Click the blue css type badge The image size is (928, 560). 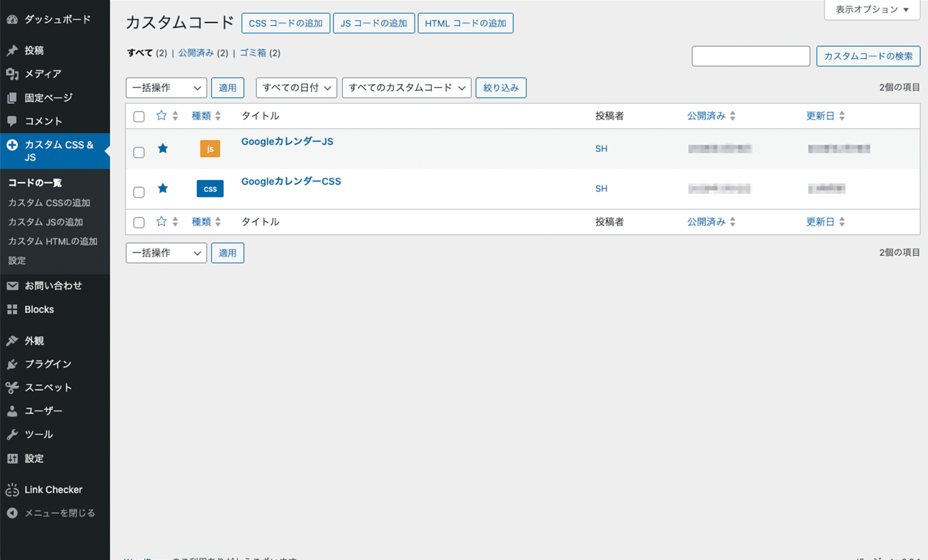(210, 189)
